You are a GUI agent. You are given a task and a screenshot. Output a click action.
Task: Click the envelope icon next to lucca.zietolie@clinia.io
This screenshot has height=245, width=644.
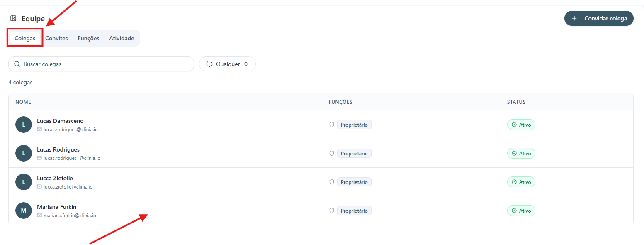(x=39, y=187)
